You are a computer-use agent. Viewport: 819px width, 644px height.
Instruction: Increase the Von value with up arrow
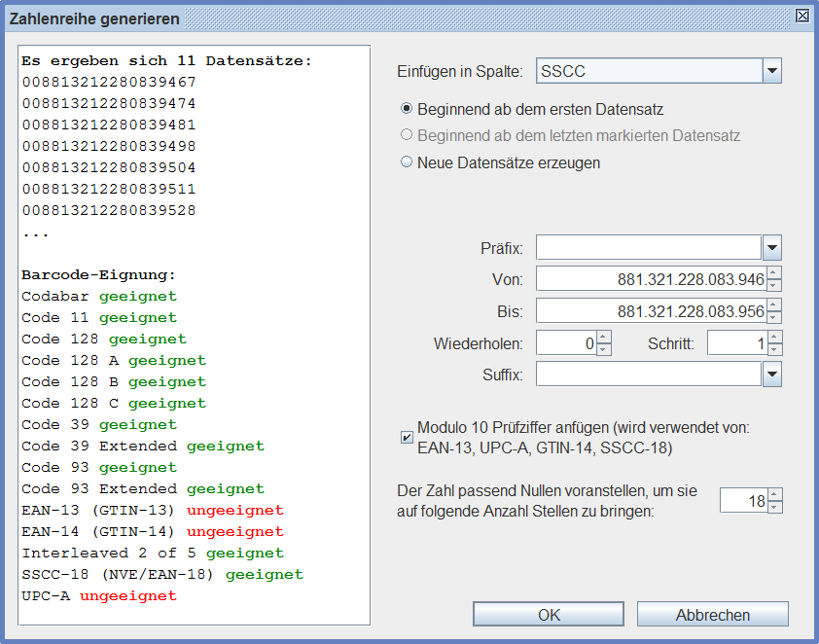point(774,273)
